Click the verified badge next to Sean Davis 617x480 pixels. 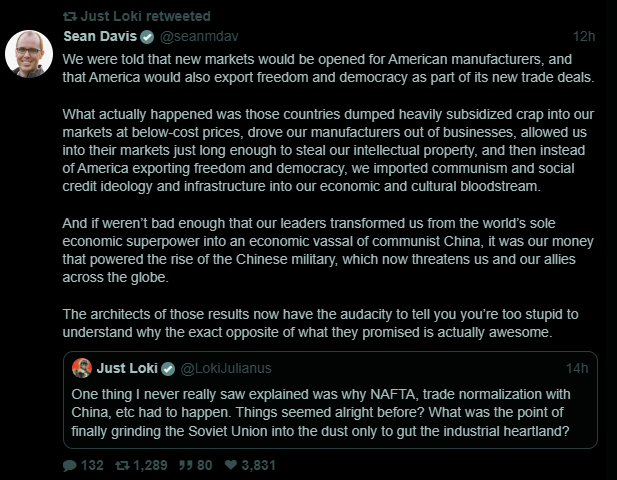(x=146, y=37)
